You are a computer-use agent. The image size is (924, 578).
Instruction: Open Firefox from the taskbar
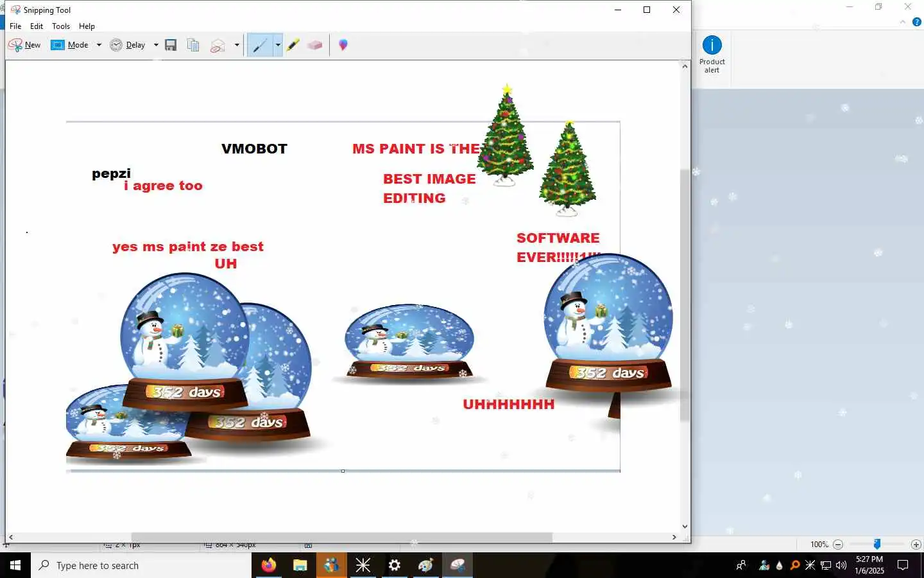click(268, 565)
